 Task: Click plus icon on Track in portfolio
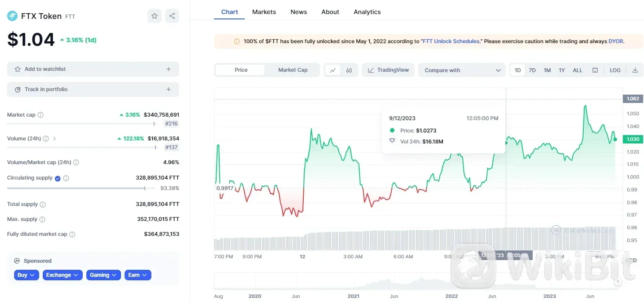click(169, 89)
